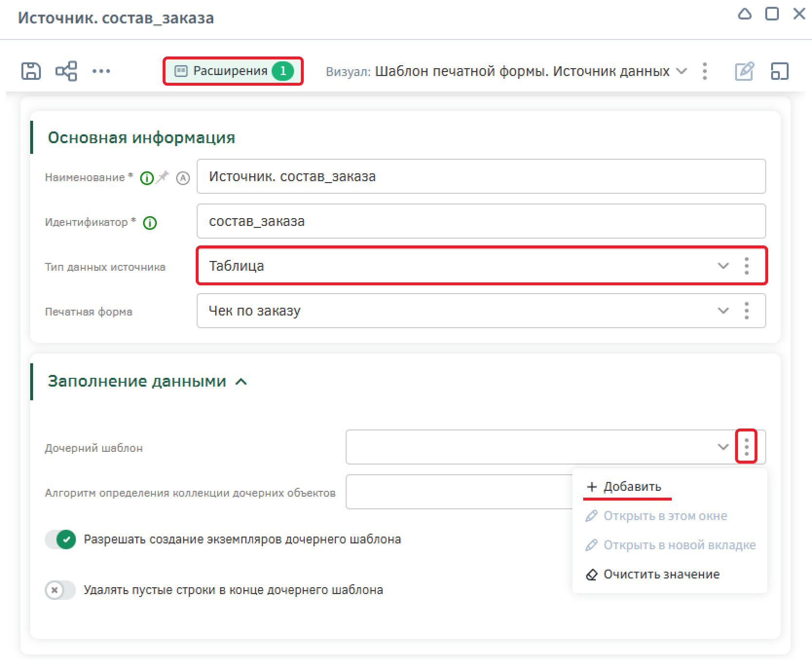Expand the Дочерний шаблон dropdown arrow
The image size is (812, 670).
pyautogui.click(x=723, y=447)
